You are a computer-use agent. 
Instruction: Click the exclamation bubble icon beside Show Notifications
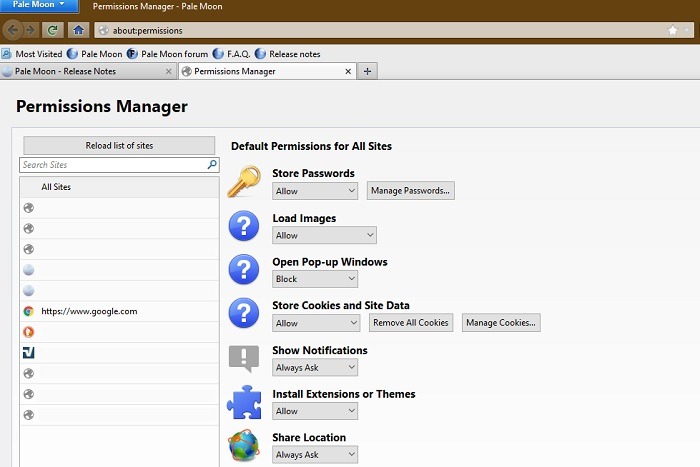coord(244,358)
